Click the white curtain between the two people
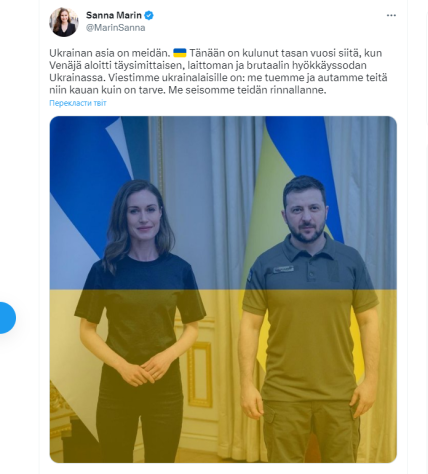The image size is (428, 474). (x=227, y=233)
